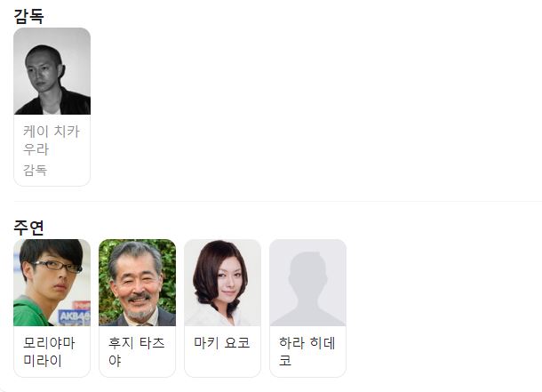Open 후지 타츠야 cast photo
Image resolution: width=542 pixels, height=392 pixels.
(137, 283)
